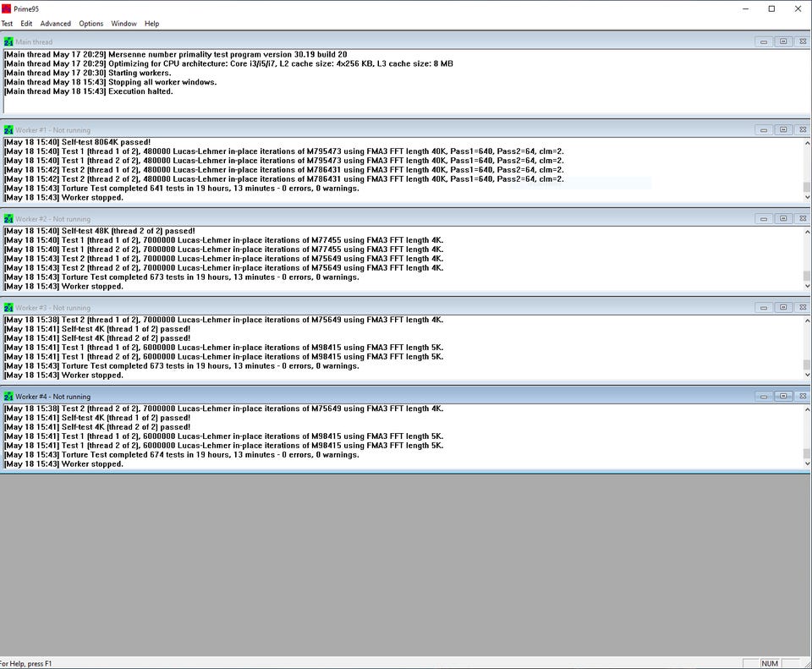Click the 'Execution halted.' log line
The image size is (812, 669).
tap(89, 91)
